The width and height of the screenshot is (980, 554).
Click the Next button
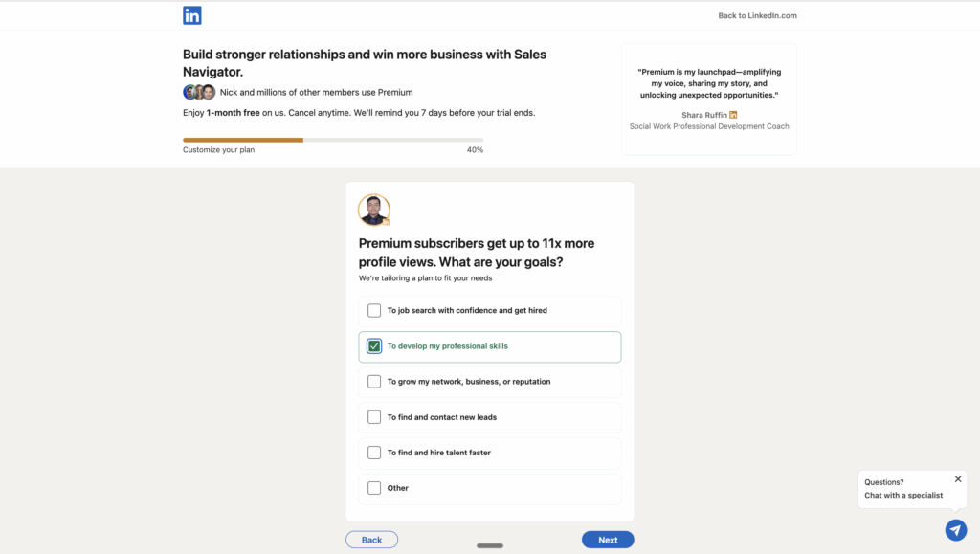point(608,540)
